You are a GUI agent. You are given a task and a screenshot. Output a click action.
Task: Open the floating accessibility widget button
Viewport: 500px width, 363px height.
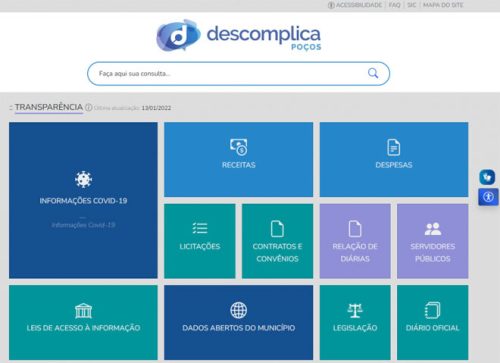click(x=489, y=197)
